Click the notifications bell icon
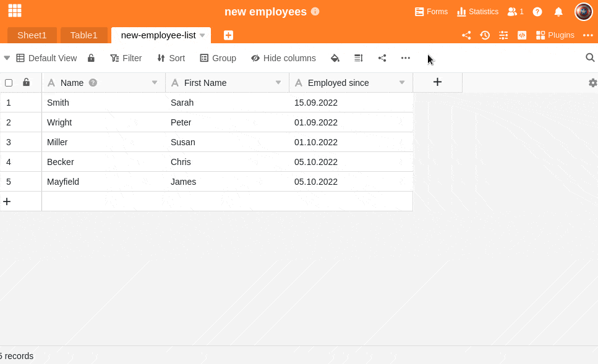The image size is (598, 364). 558,12
